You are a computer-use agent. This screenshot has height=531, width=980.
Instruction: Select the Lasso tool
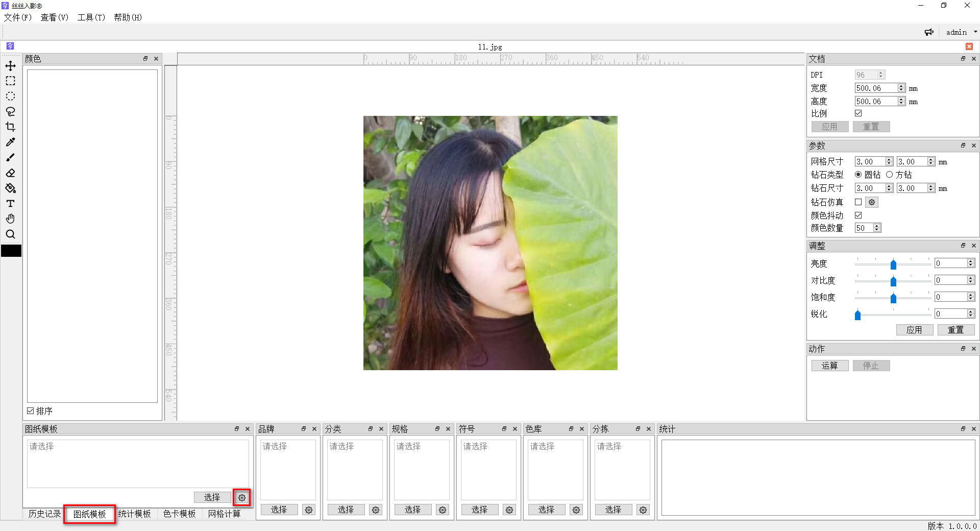tap(10, 112)
